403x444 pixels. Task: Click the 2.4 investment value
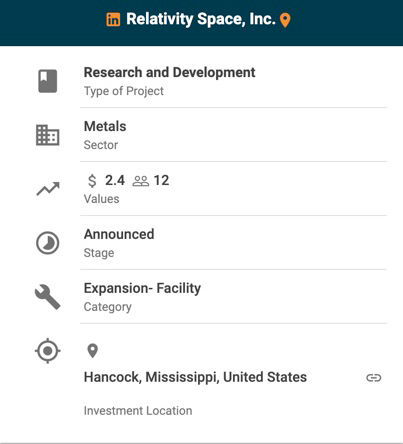(115, 181)
